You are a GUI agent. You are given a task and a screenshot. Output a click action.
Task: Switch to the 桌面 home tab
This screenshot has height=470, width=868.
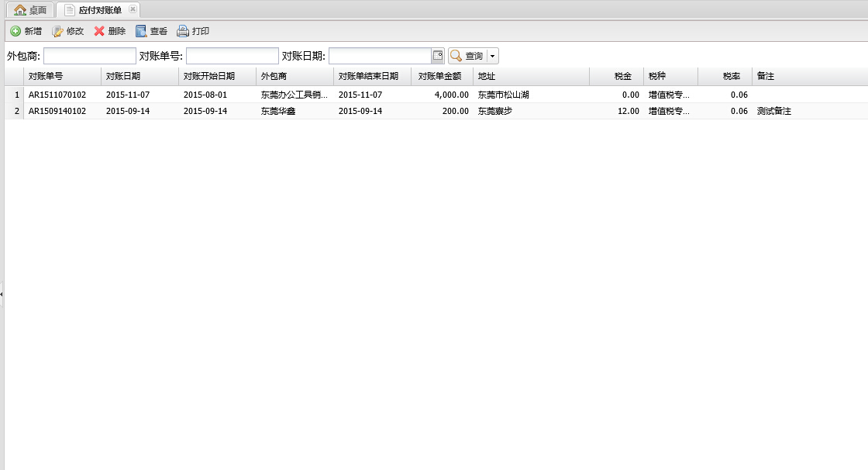tap(30, 10)
